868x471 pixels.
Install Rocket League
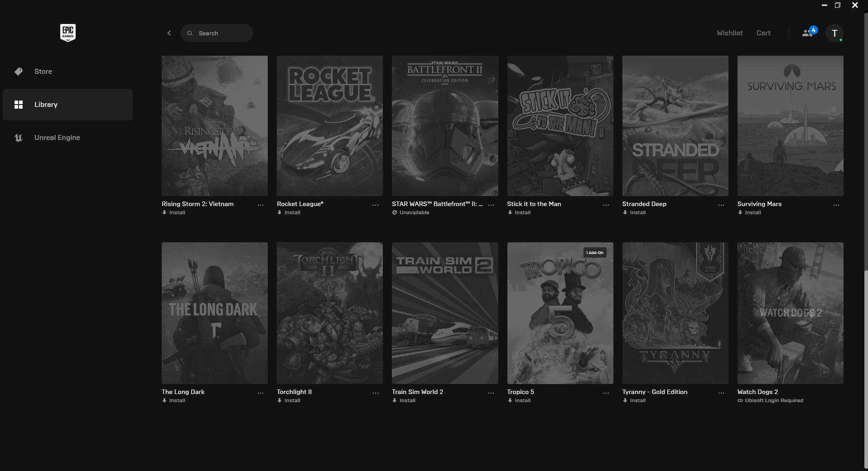click(289, 212)
